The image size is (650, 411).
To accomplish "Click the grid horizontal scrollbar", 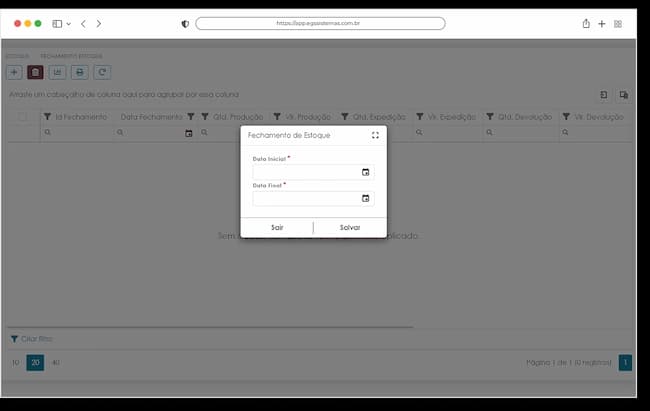I will coord(210,327).
